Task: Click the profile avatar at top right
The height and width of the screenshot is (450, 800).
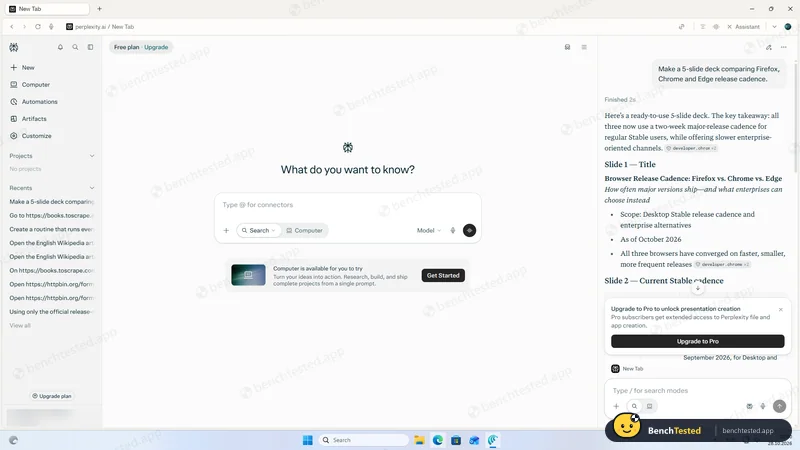Action: 788,27
